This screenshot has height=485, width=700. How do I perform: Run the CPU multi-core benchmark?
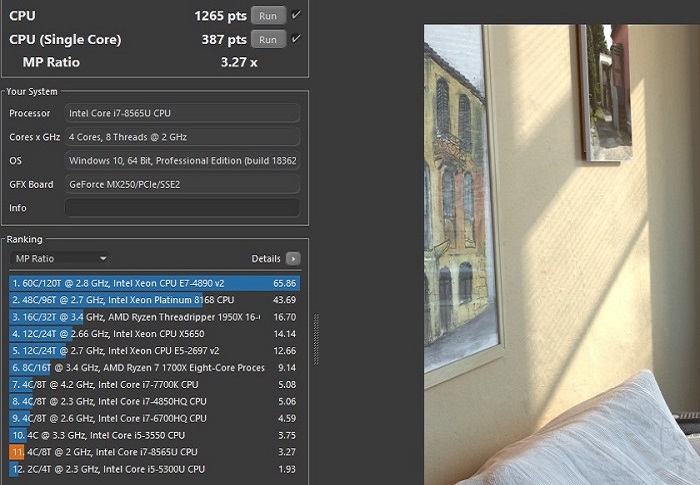267,15
